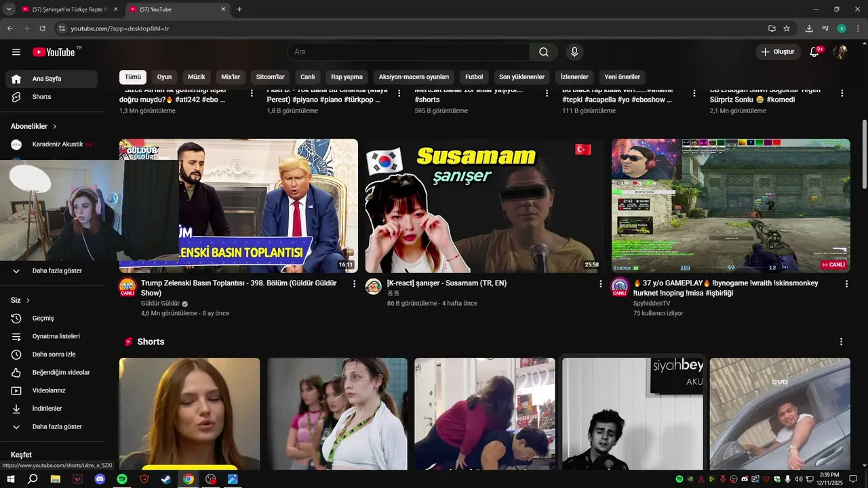Open the account avatar menu
Screen dimensions: 868x488
point(840,52)
